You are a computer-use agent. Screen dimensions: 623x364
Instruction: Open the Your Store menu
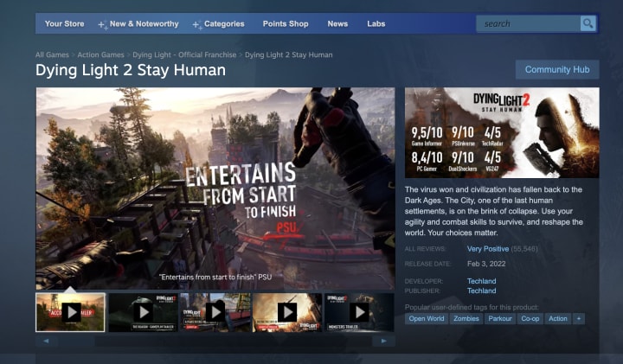[64, 24]
